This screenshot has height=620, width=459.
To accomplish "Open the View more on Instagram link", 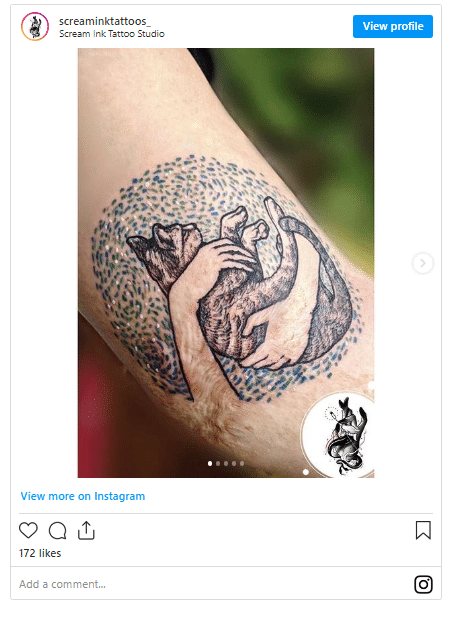I will click(83, 496).
